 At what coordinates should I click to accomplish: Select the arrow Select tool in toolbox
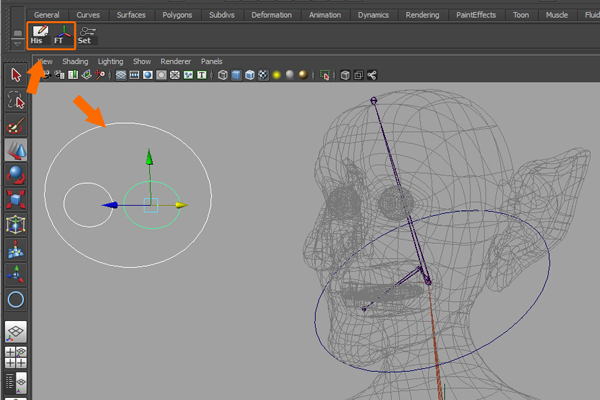click(16, 75)
